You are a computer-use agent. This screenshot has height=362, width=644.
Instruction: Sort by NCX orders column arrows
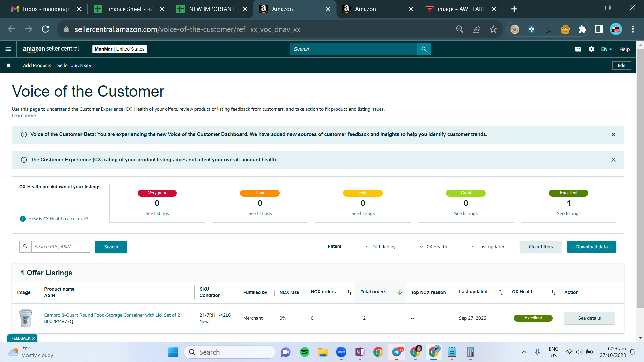349,292
